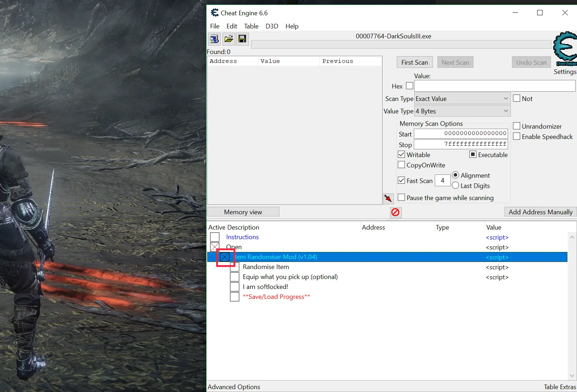Click the scan Value input field
Image resolution: width=577 pixels, height=392 pixels.
coord(495,86)
